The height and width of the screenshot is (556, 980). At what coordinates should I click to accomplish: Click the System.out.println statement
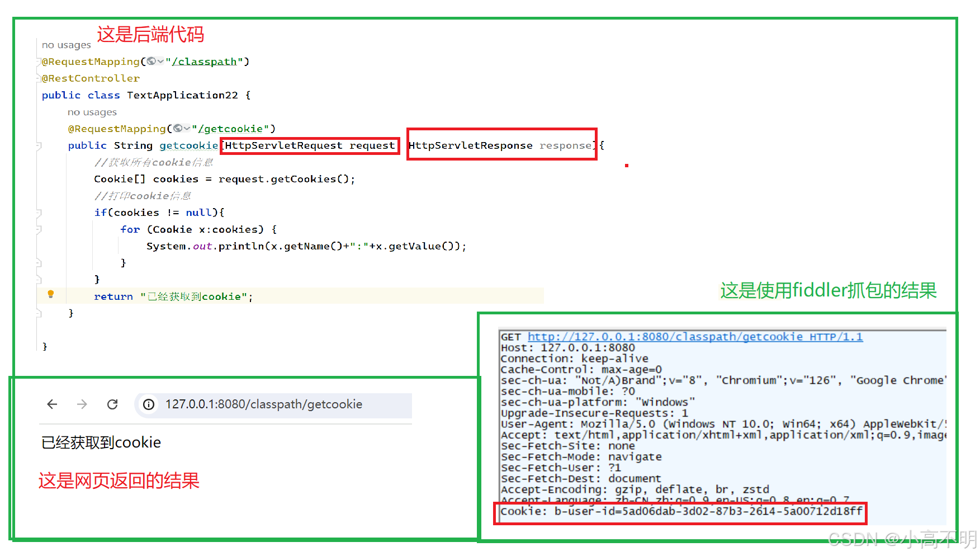(306, 246)
